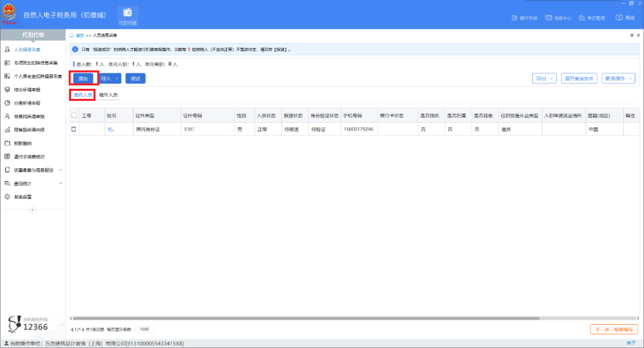Go to next page with right arrow

click(83, 330)
